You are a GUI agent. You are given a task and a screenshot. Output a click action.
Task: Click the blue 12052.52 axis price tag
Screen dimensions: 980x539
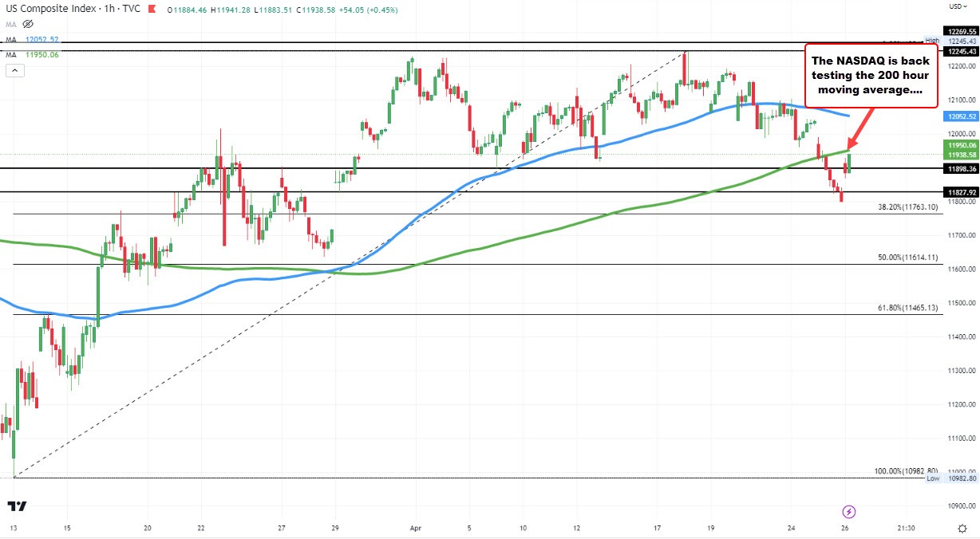960,116
